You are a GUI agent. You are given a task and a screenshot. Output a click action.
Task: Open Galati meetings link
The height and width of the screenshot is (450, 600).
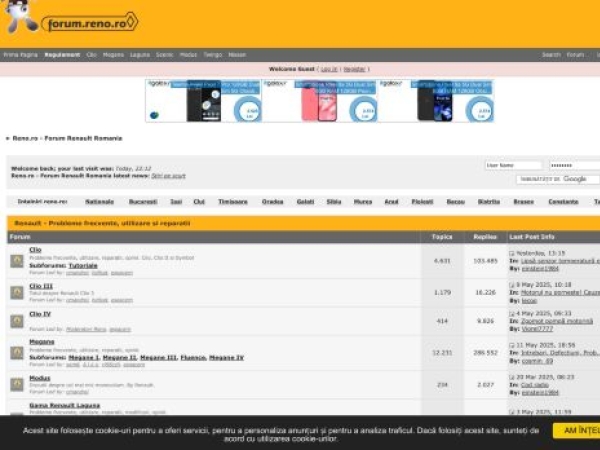305,202
